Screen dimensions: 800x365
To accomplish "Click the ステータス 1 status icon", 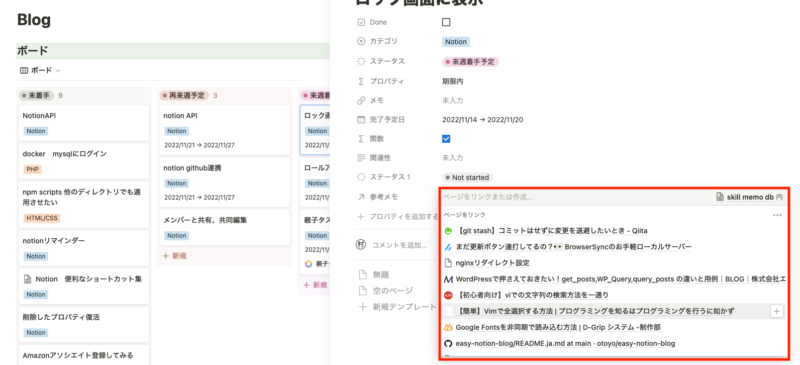I will [x=361, y=177].
